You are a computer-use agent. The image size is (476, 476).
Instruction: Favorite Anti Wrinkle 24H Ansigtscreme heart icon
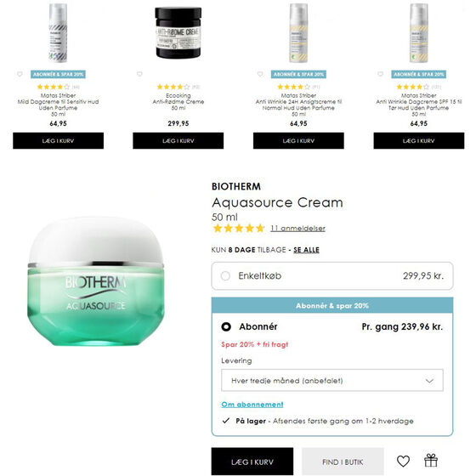pos(260,74)
